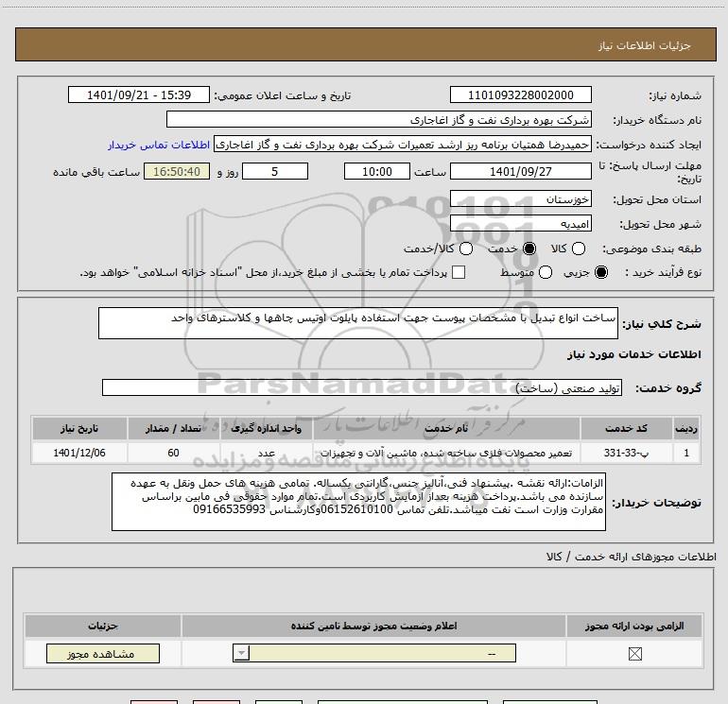Screen dimensions: 728x704
Task: Toggle the اسناد خزانه اسلامی payment checkbox
Action: pyautogui.click(x=459, y=272)
